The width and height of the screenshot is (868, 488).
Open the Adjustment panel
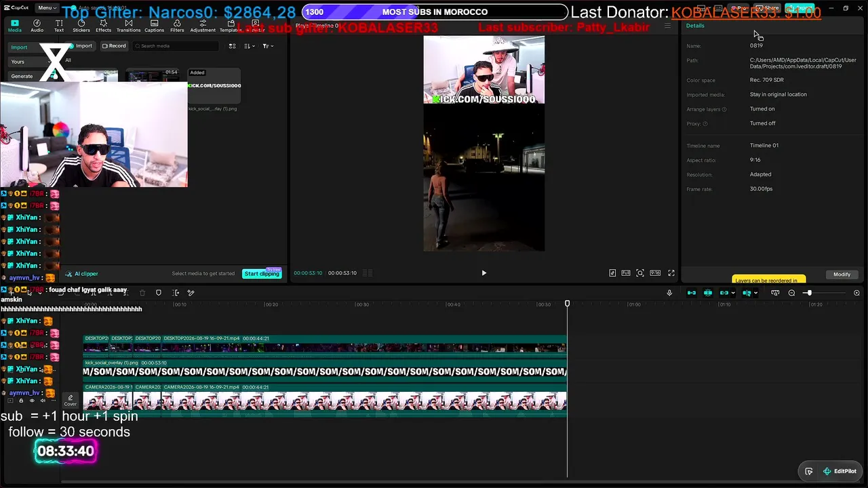[203, 26]
